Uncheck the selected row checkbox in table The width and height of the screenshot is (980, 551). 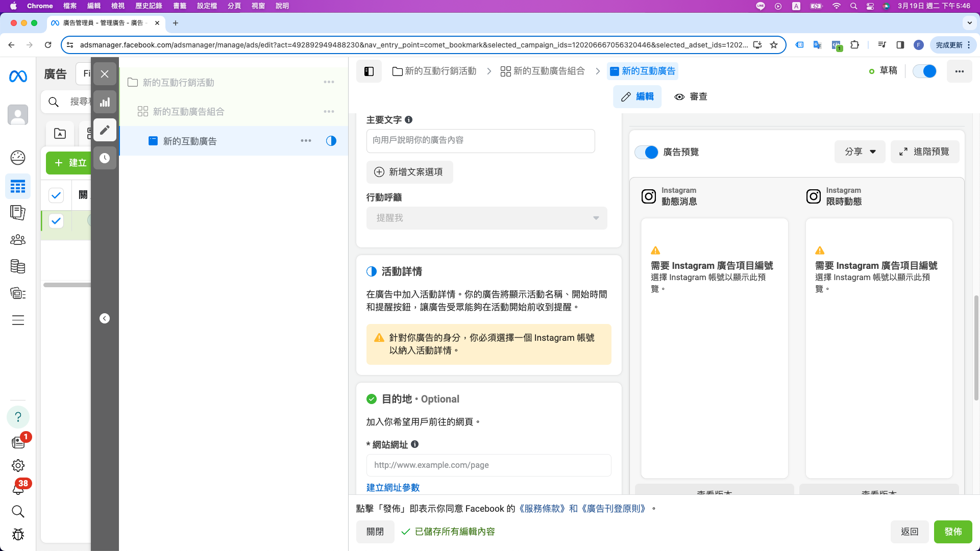coord(56,221)
